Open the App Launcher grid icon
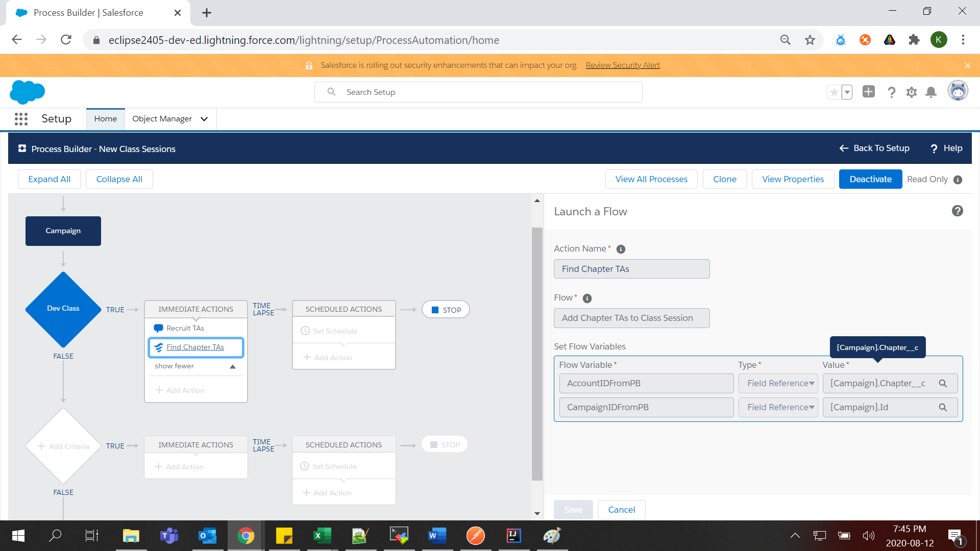980x551 pixels. (21, 119)
